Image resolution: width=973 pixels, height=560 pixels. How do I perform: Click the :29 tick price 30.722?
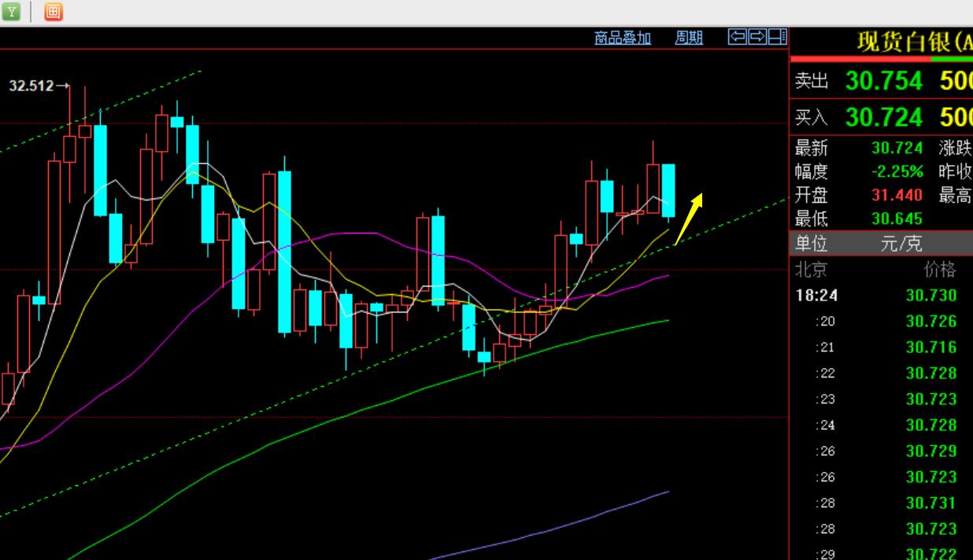point(931,554)
